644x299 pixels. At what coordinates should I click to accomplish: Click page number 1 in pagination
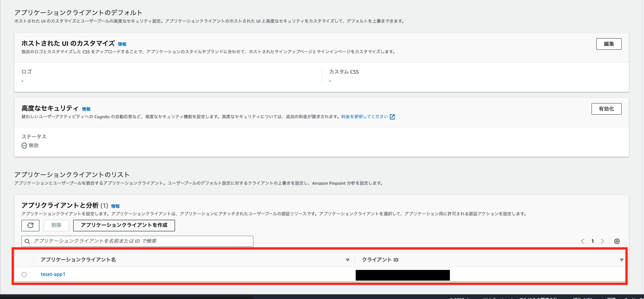pyautogui.click(x=592, y=241)
